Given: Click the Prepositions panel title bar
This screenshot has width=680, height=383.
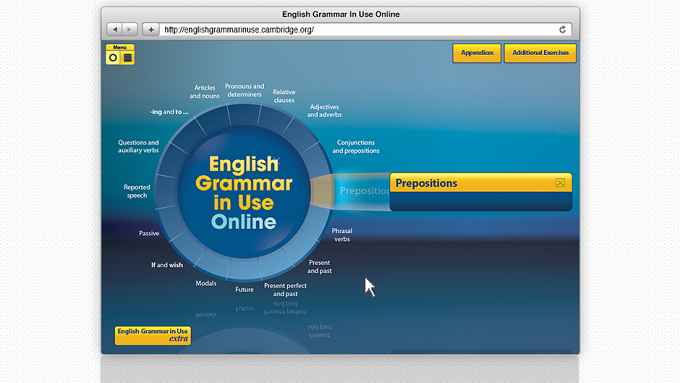Looking at the screenshot, I should pos(481,183).
